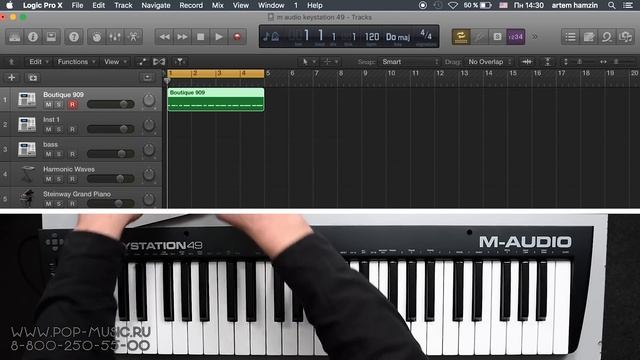The height and width of the screenshot is (360, 640).
Task: Start playback
Action: tap(219, 37)
